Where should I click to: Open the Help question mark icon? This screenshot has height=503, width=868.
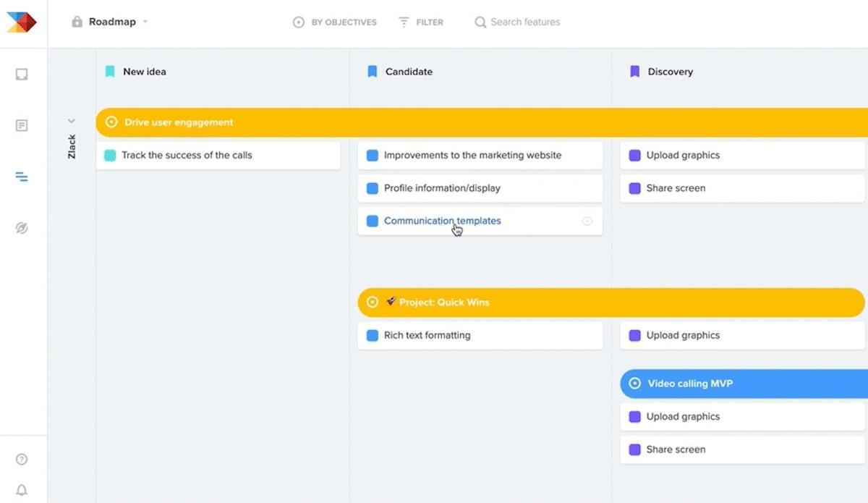point(22,459)
